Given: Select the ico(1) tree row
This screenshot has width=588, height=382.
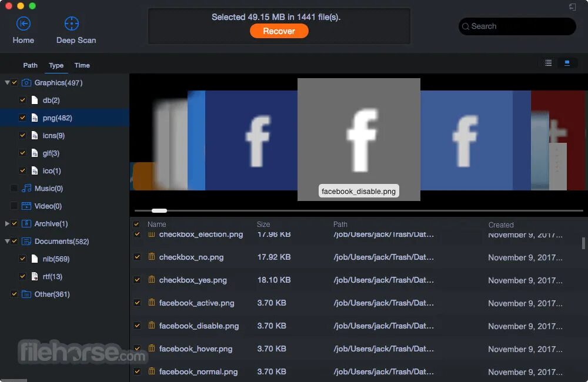Looking at the screenshot, I should coord(65,170).
